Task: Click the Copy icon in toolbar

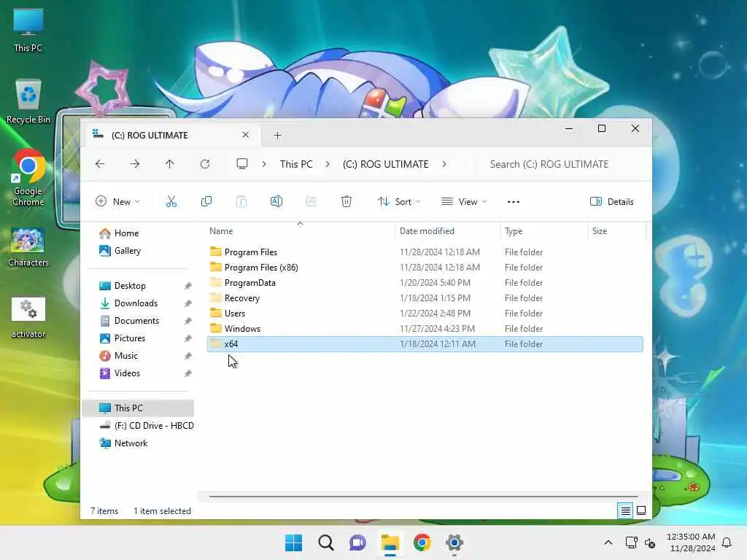Action: coord(206,201)
